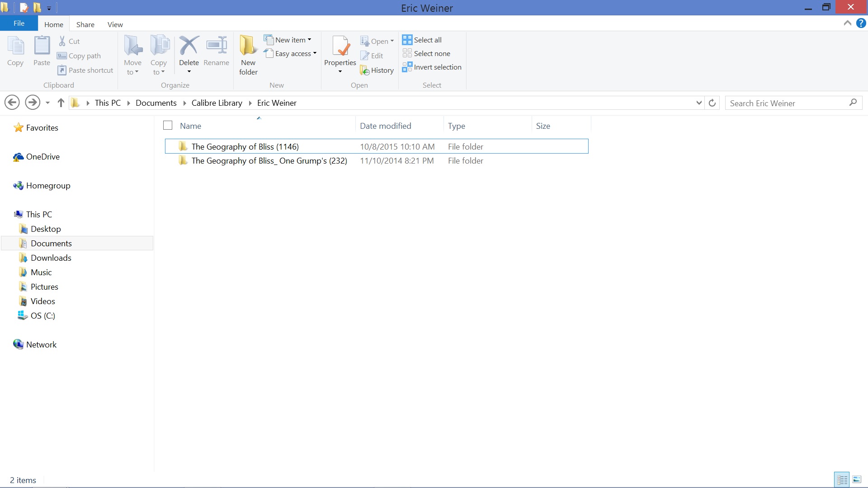Tick the select-all checkbox beside Name
This screenshot has width=868, height=488.
pos(168,126)
